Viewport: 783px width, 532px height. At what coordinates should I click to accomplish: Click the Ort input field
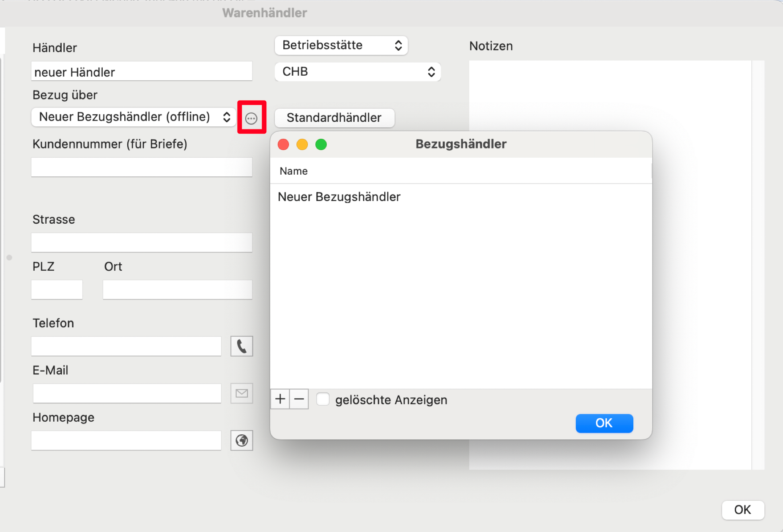(178, 290)
